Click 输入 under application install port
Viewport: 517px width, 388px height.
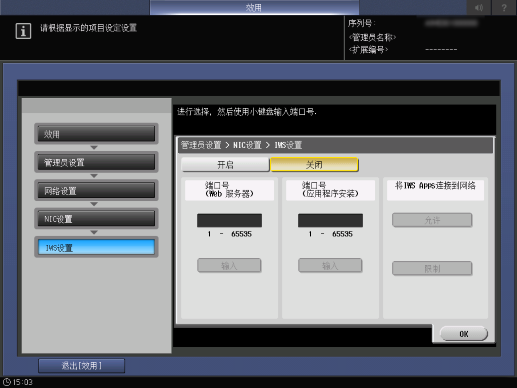click(330, 265)
